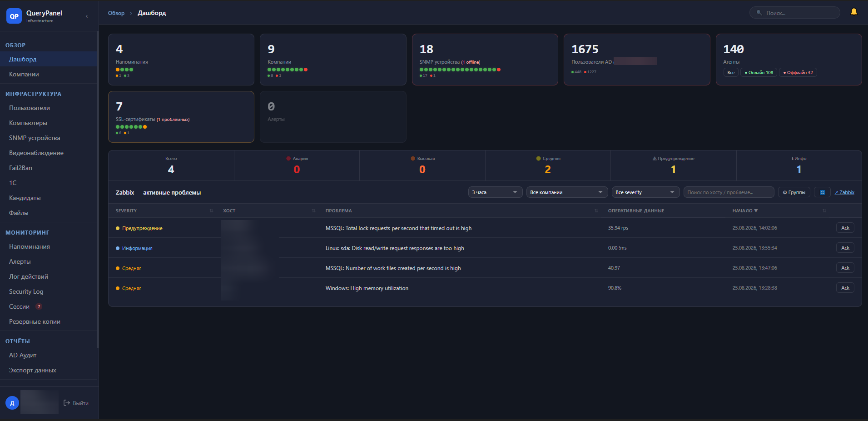
Task: Open AD Аудит report
Action: (x=49, y=355)
